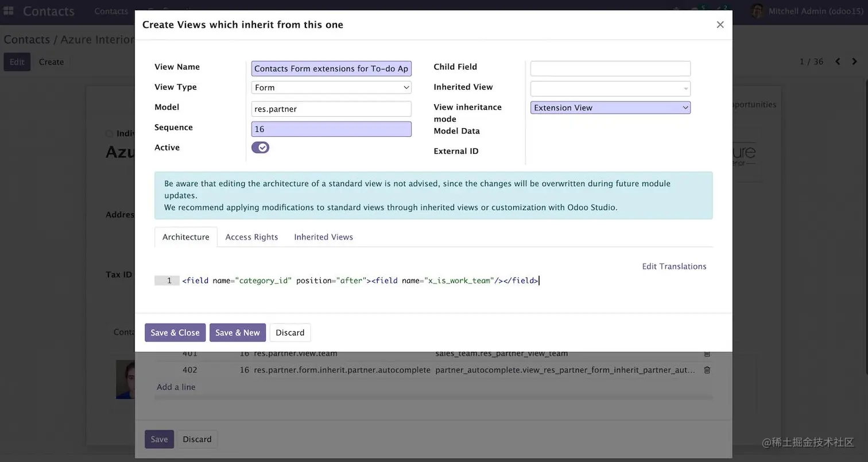Discard changes in the Create Views dialog
This screenshot has width=868, height=462.
click(290, 333)
